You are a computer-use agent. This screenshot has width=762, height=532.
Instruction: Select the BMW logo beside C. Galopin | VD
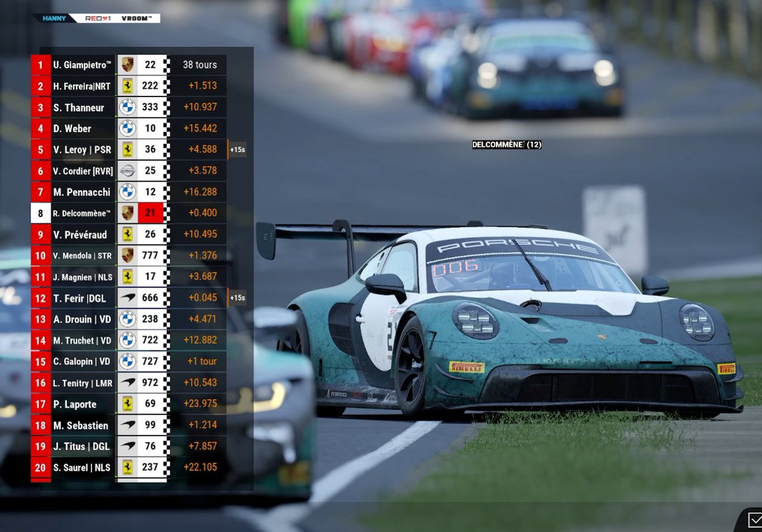coord(128,361)
